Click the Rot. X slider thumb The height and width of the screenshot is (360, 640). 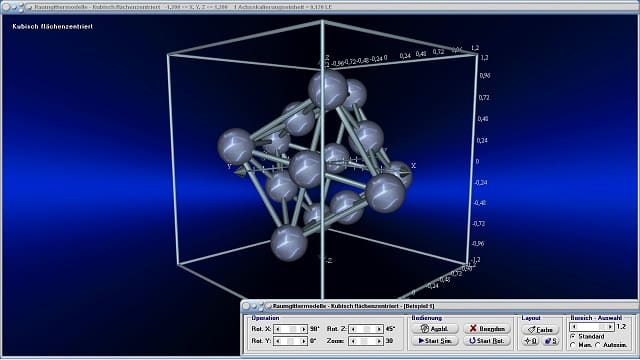coord(293,329)
